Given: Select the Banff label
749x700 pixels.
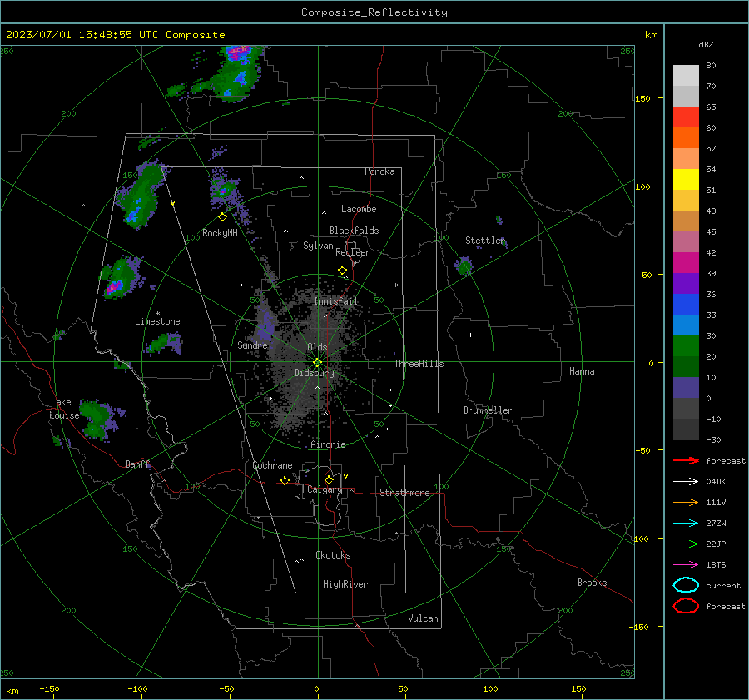Looking at the screenshot, I should pos(137,464).
